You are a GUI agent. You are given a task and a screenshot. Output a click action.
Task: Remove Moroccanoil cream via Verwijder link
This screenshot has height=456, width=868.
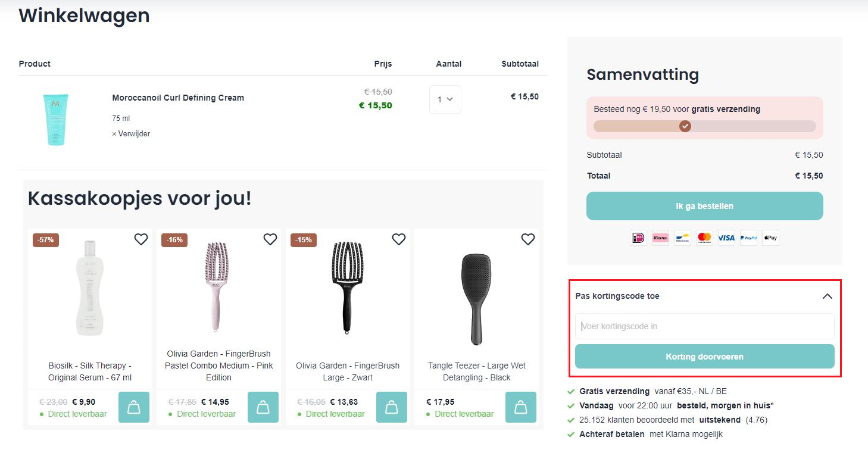132,133
